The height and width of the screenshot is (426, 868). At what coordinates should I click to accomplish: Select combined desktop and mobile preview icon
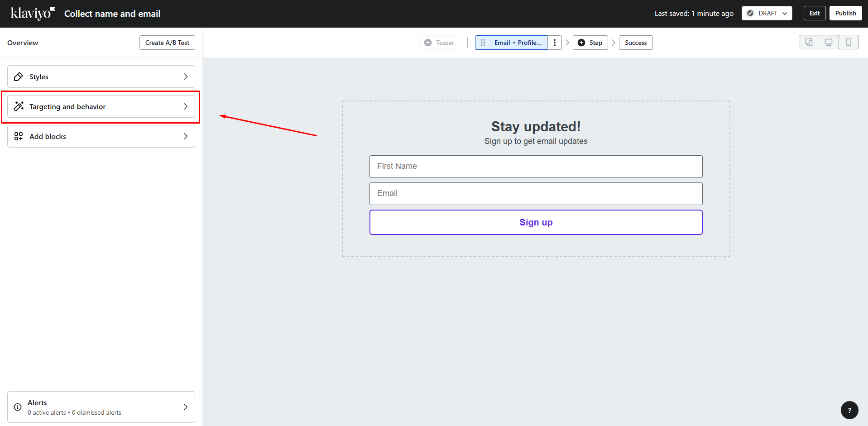coord(808,42)
